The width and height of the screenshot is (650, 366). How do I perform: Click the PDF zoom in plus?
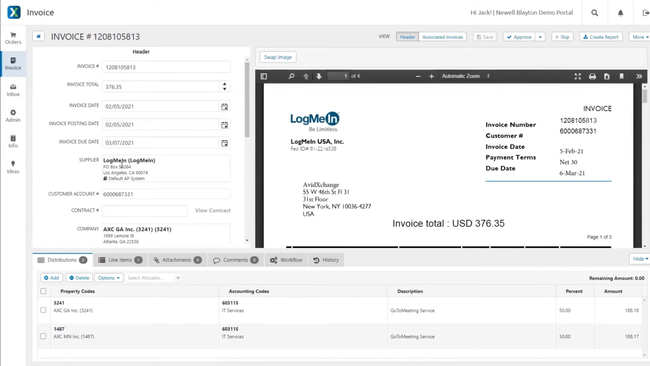431,76
